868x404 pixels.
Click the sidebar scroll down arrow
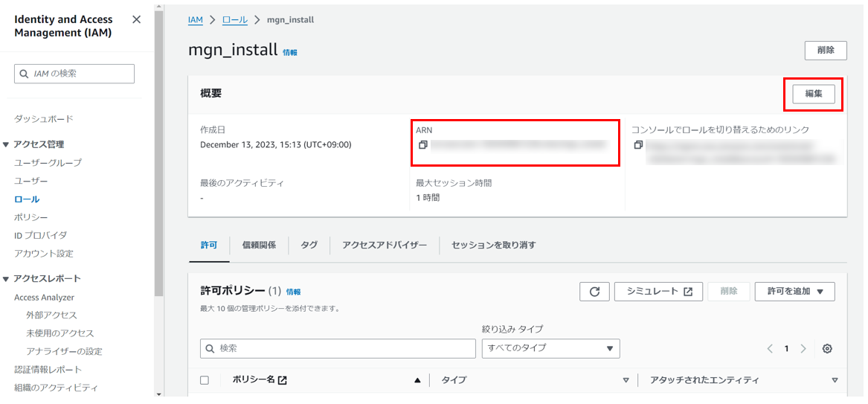pyautogui.click(x=159, y=394)
